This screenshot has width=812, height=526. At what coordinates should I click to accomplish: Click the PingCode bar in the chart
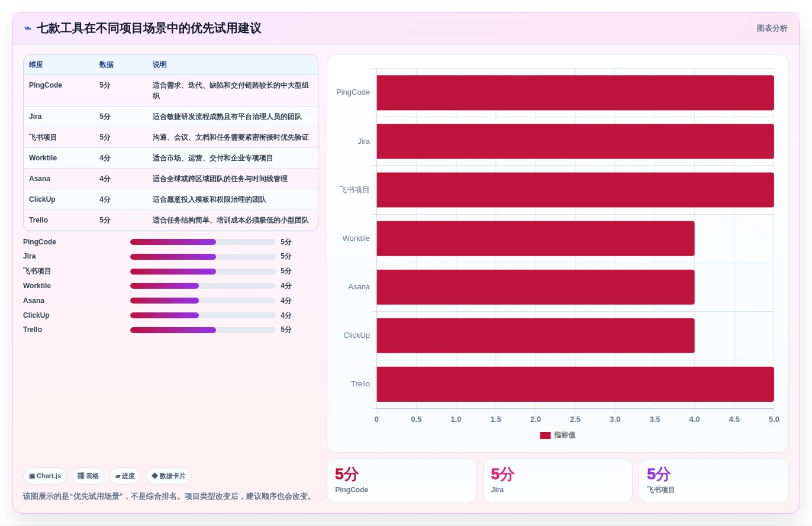pos(575,92)
